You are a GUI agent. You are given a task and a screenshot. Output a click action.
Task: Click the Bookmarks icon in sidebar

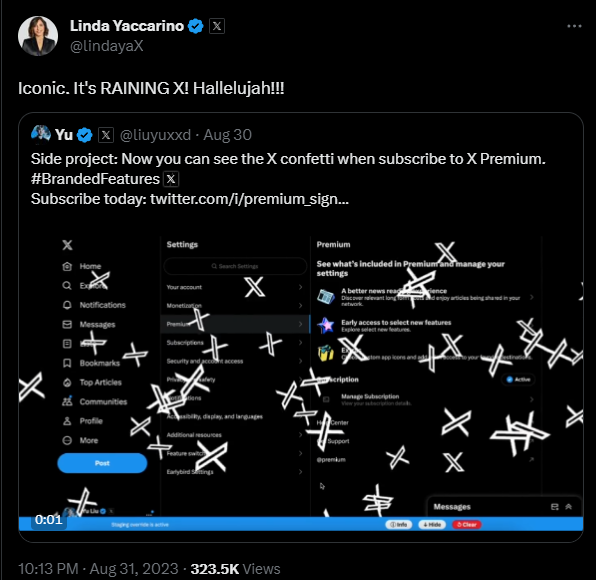[67, 363]
